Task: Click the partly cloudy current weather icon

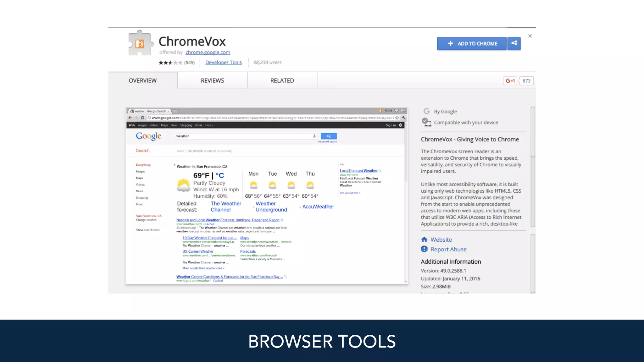Action: pos(184,185)
